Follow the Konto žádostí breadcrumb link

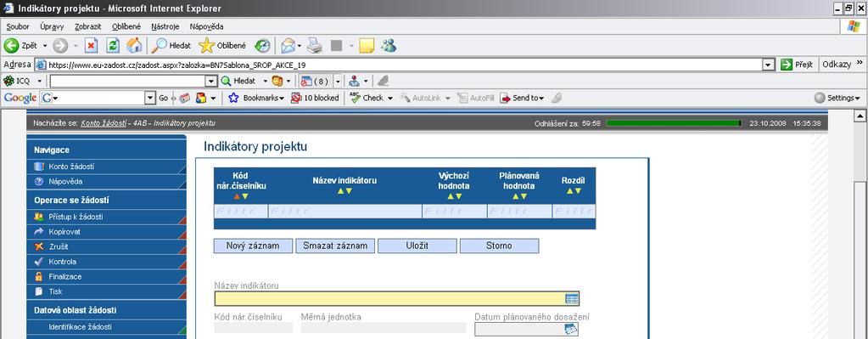[x=104, y=123]
